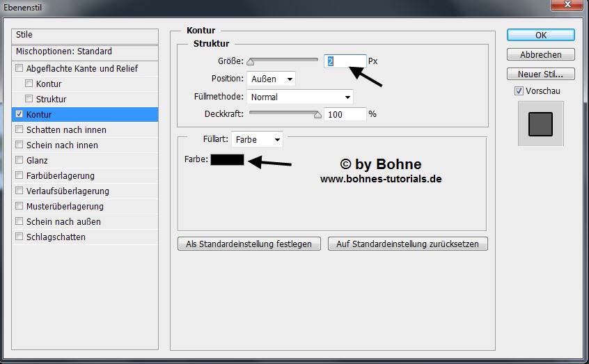Open the Position dropdown set to Außen

pyautogui.click(x=271, y=79)
